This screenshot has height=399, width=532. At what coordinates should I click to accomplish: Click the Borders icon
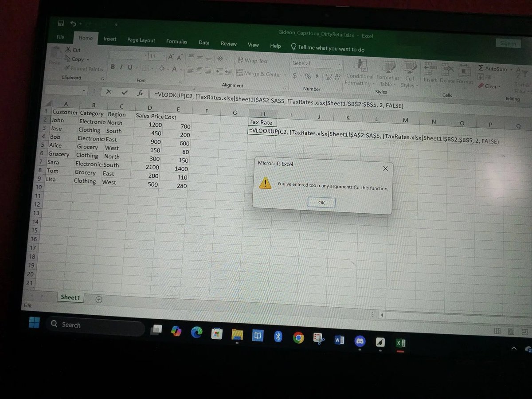[146, 68]
